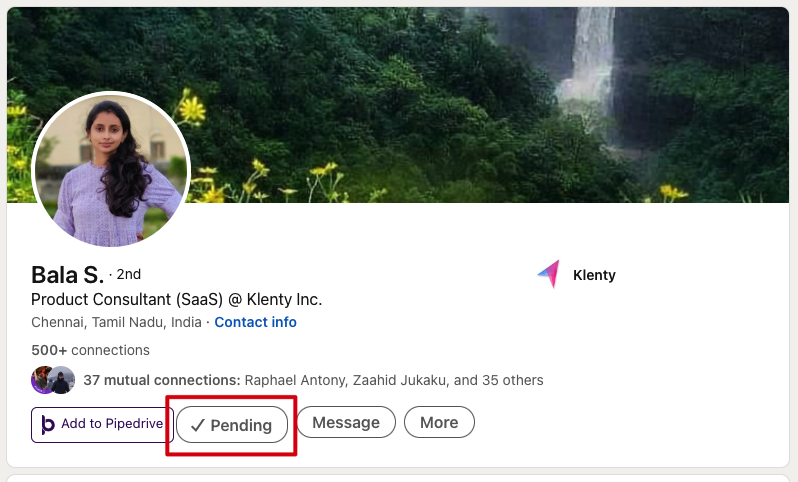798x482 pixels.
Task: Click the 'and 35 others' text
Action: [498, 380]
